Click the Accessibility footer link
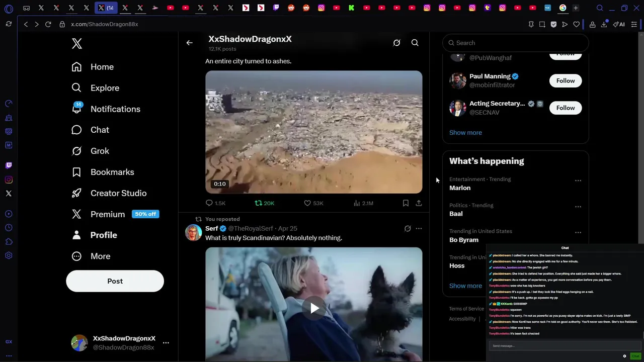The width and height of the screenshot is (644, 362). [462, 319]
